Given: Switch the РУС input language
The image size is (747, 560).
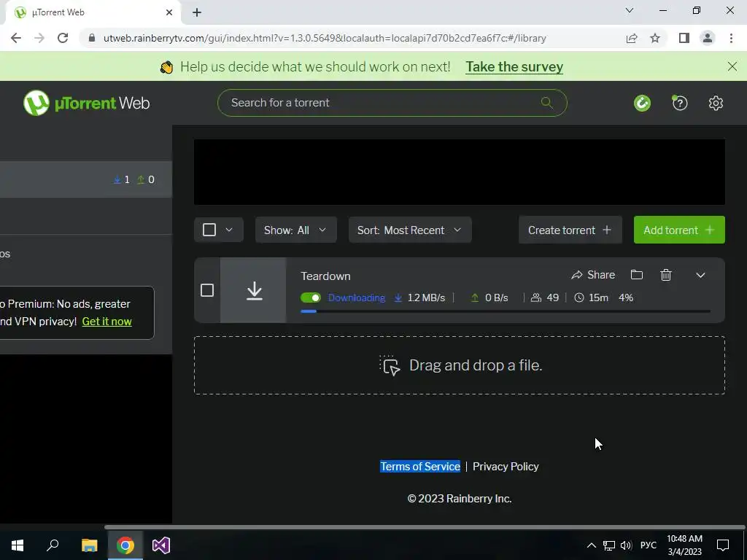Looking at the screenshot, I should click(x=648, y=545).
